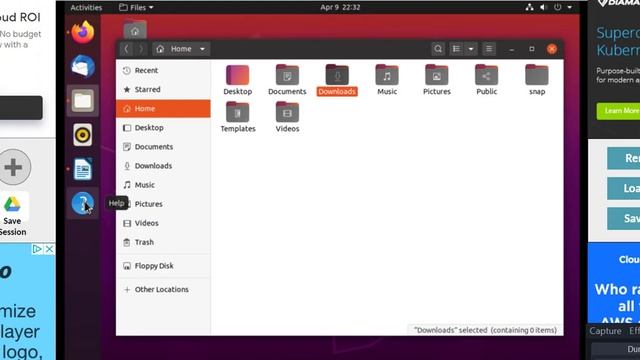Open the Capture tab at bottom right
The image size is (640, 360).
(605, 331)
